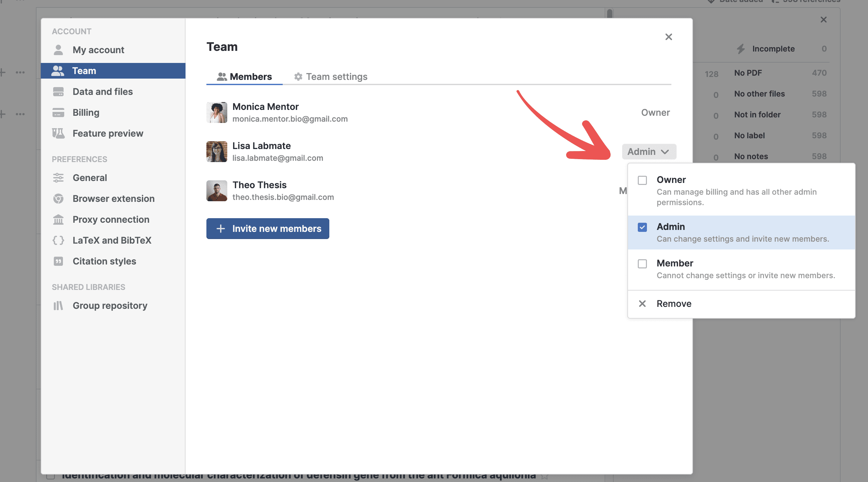Click the Browser extension chrome icon
868x482 pixels.
click(58, 199)
